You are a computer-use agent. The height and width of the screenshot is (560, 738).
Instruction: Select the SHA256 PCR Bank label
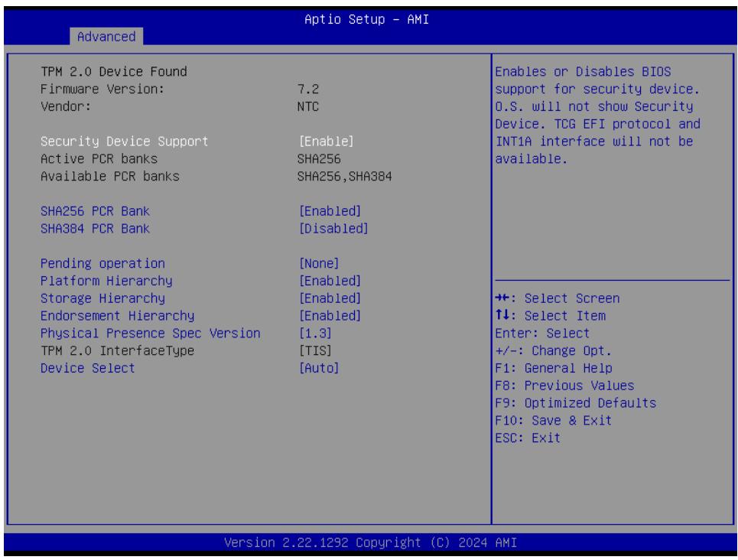pyautogui.click(x=95, y=211)
